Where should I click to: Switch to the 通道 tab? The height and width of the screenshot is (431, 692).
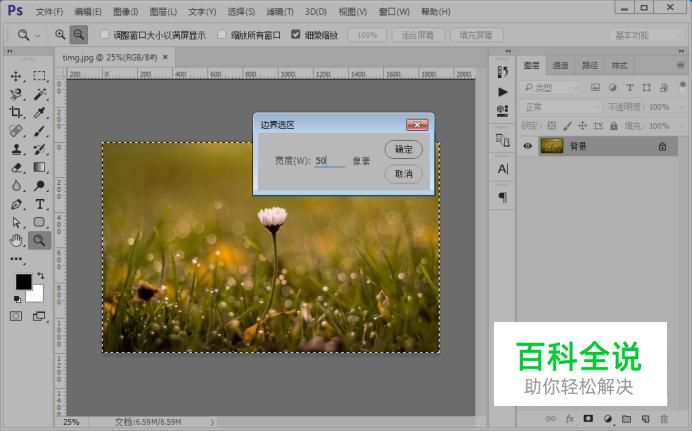tap(560, 65)
